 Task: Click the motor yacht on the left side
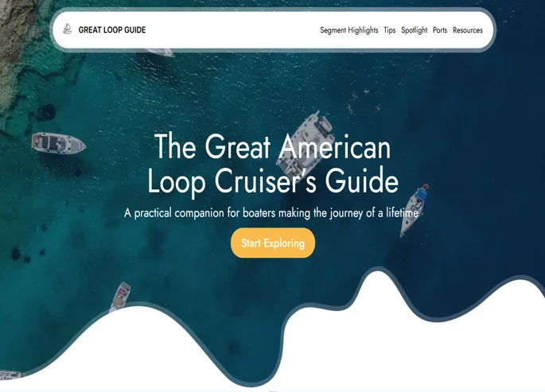(57, 144)
